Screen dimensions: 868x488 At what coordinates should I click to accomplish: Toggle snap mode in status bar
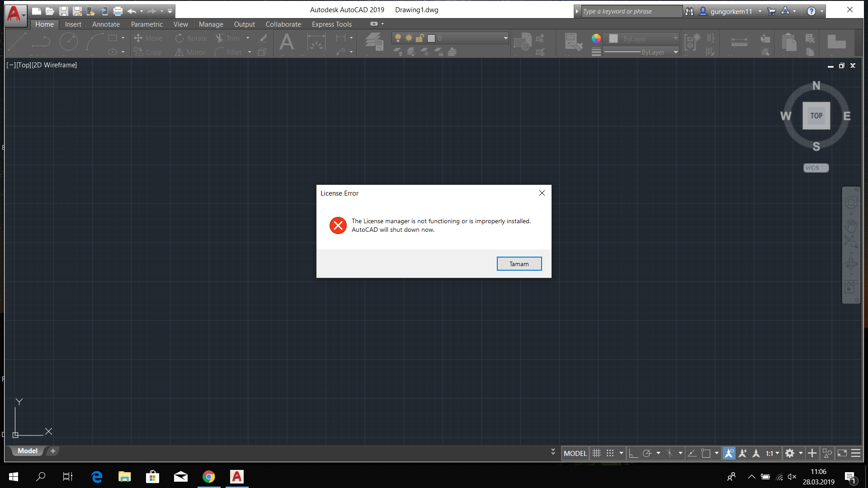point(610,453)
